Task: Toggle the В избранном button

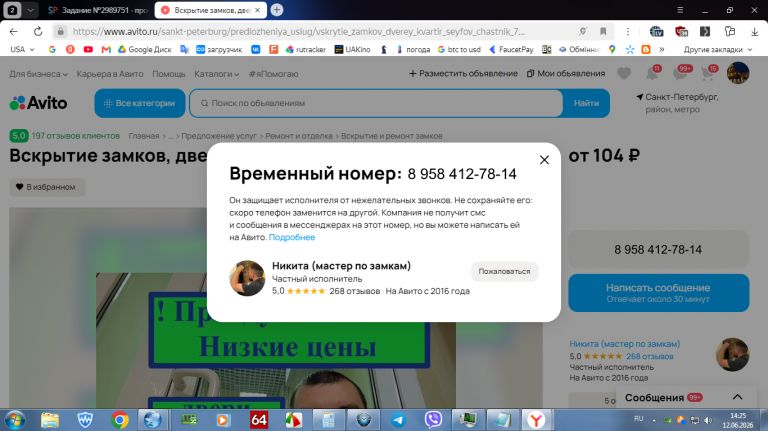Action: [x=47, y=187]
